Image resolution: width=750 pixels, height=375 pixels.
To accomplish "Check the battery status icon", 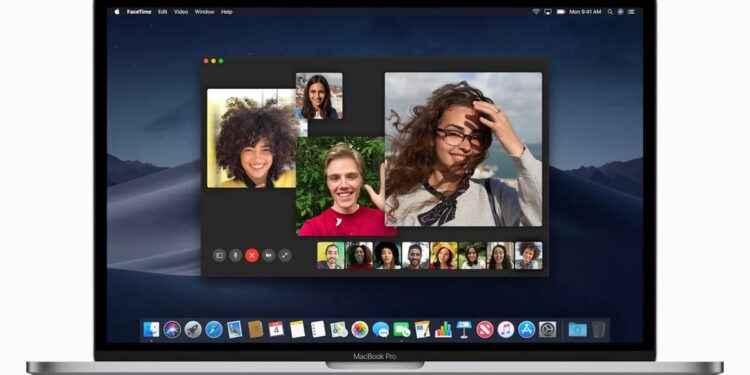I will click(x=561, y=12).
